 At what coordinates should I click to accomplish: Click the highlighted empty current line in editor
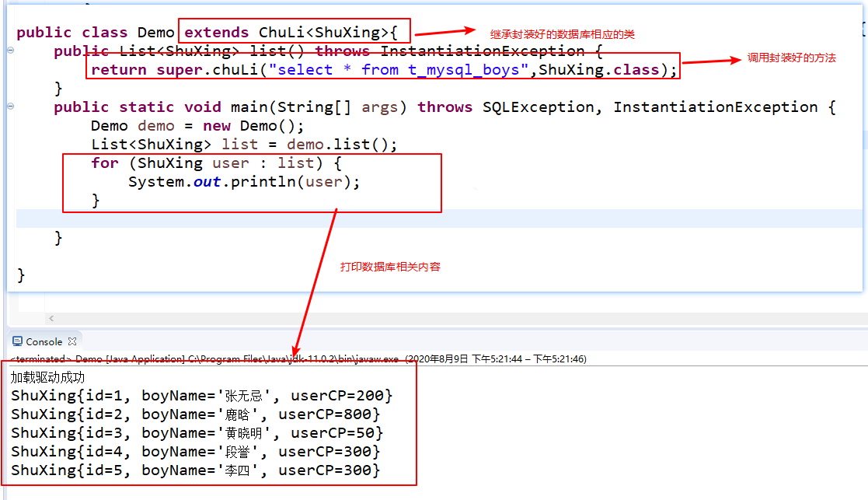pyautogui.click(x=439, y=219)
